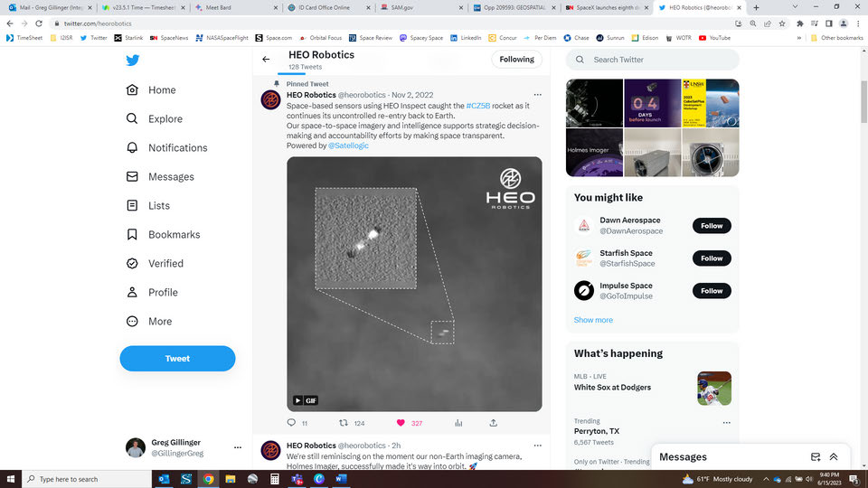Click the back arrow beside HEO Robotics
Image resolution: width=868 pixels, height=488 pixels.
click(266, 60)
